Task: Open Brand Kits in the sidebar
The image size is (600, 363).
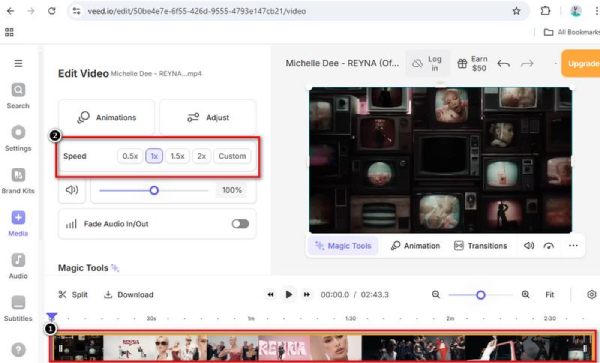Action: [18, 181]
